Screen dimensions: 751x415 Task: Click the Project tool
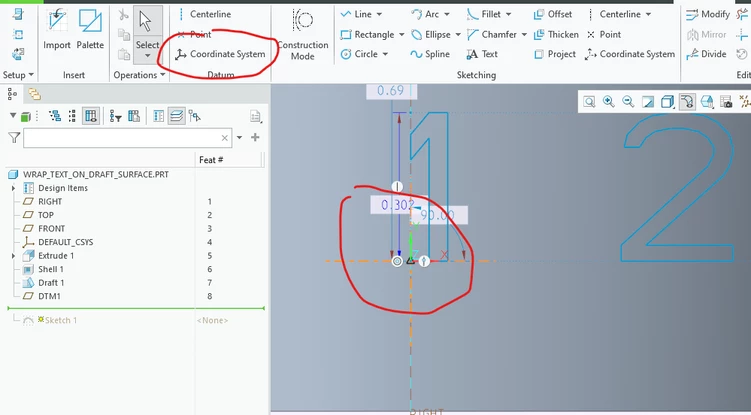click(x=555, y=54)
